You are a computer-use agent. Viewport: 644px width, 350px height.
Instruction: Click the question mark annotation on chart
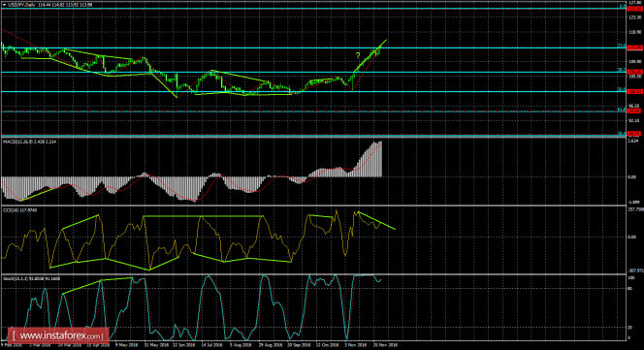click(x=358, y=55)
